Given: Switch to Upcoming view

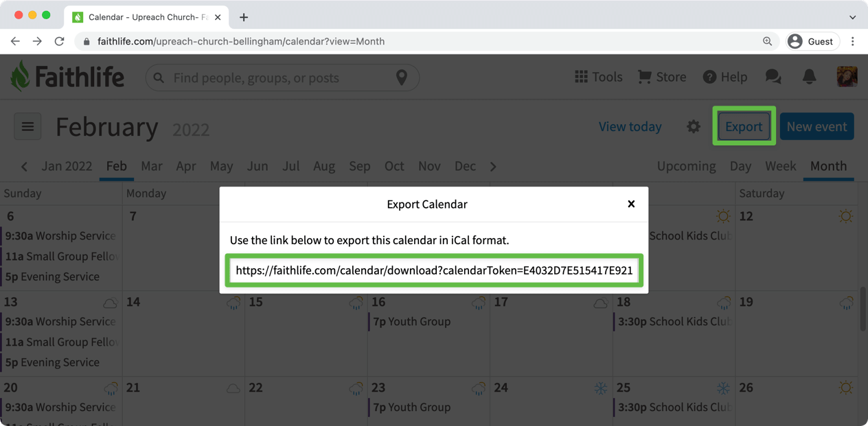Looking at the screenshot, I should point(686,166).
